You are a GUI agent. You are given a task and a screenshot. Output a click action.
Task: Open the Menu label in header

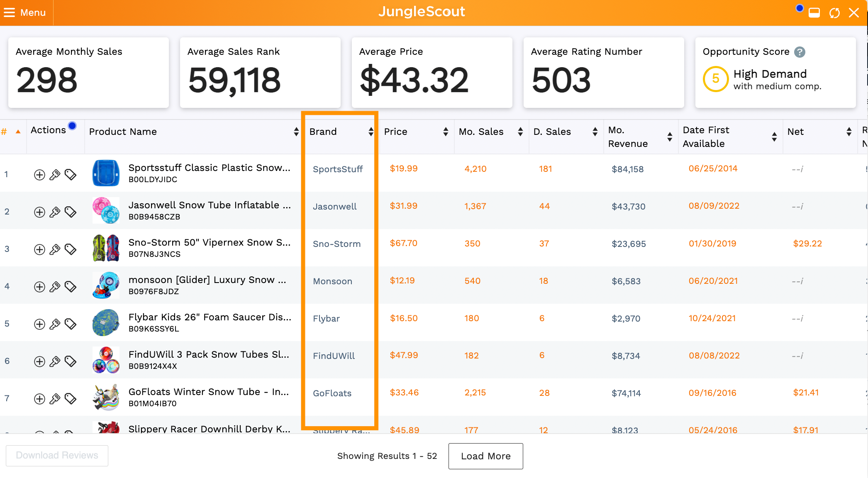point(33,12)
